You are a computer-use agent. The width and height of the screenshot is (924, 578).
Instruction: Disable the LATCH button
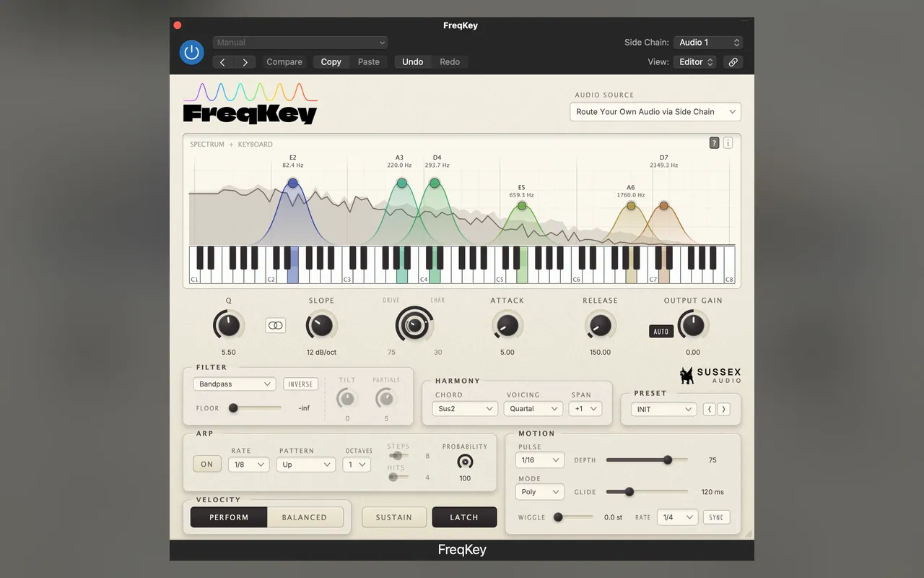click(464, 517)
